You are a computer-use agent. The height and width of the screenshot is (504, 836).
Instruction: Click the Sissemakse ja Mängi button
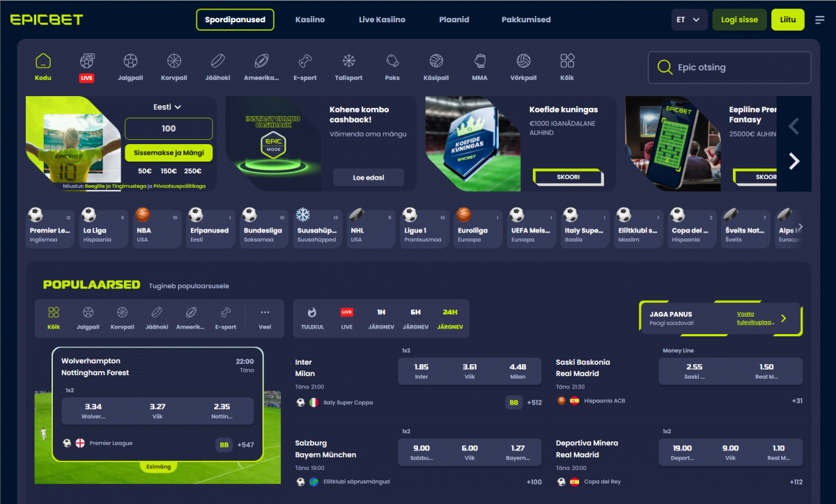click(x=169, y=153)
